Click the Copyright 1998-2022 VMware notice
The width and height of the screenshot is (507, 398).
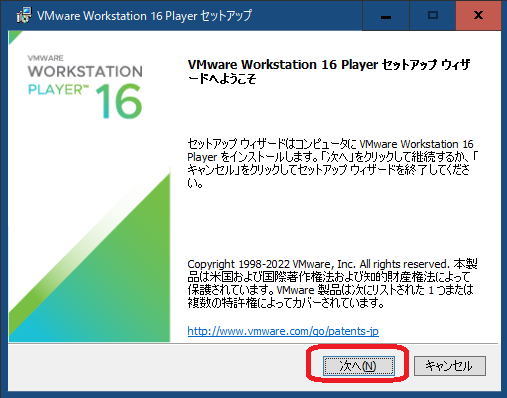tap(318, 264)
